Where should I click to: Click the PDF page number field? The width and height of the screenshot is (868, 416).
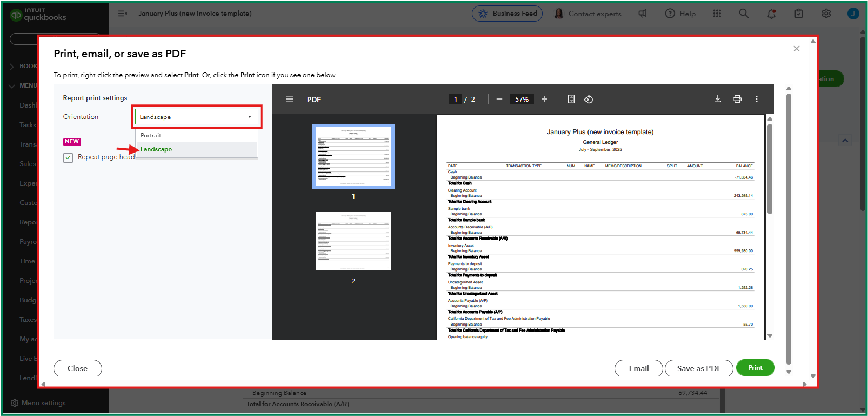click(x=456, y=99)
